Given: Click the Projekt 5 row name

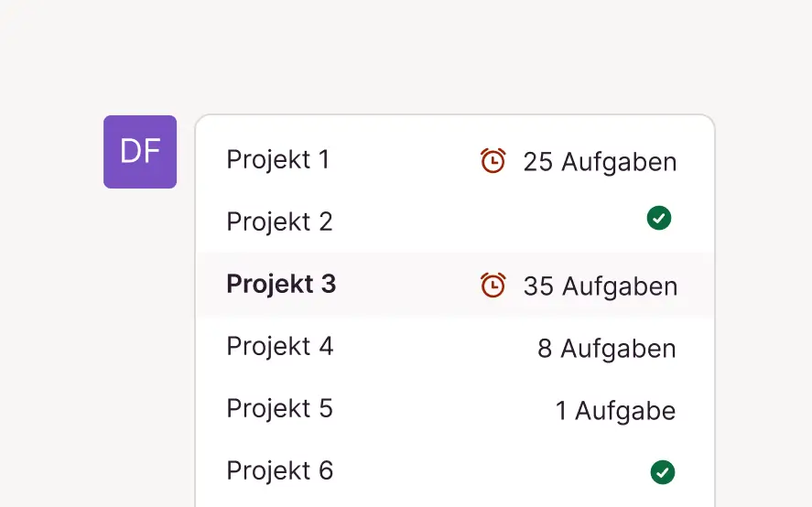Looking at the screenshot, I should [279, 409].
